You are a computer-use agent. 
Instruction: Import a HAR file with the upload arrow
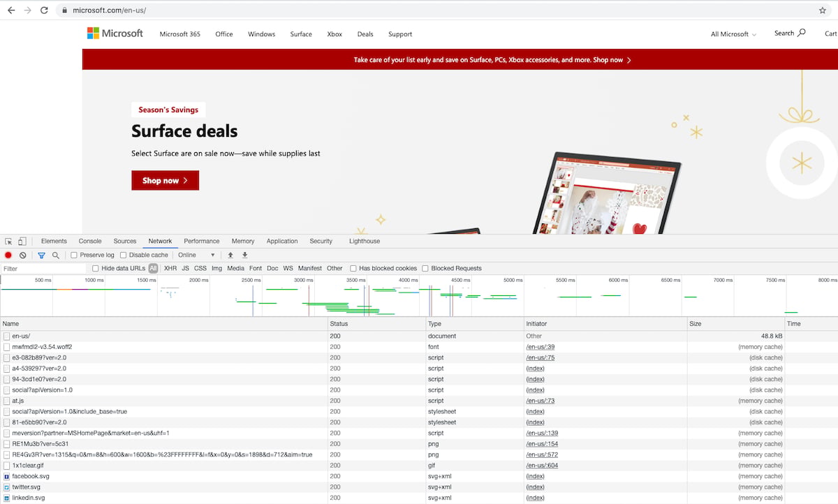tap(230, 255)
